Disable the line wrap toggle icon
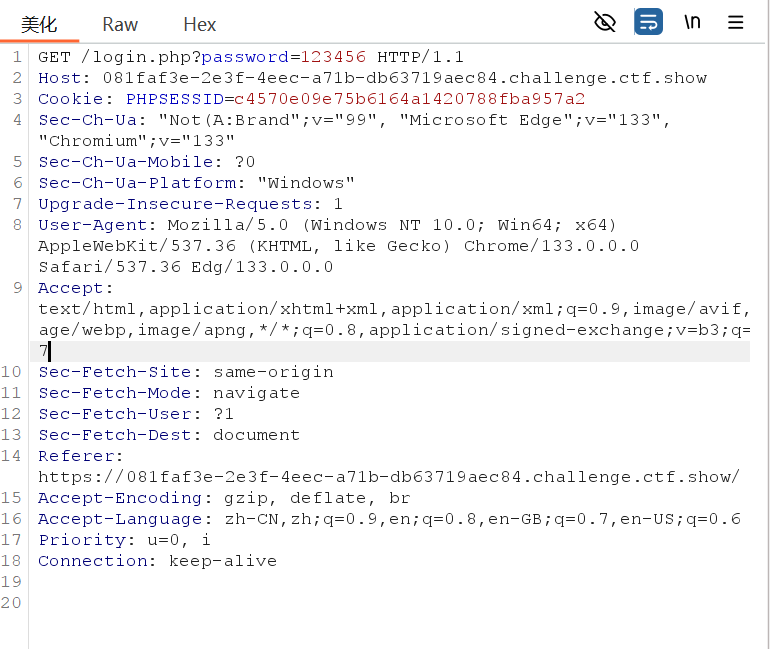The width and height of the screenshot is (776, 649). point(649,22)
